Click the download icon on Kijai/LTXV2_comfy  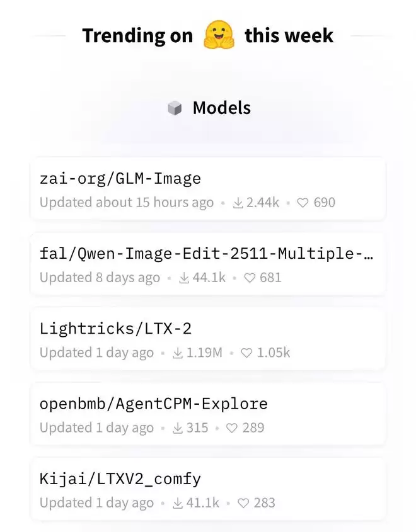pos(178,502)
